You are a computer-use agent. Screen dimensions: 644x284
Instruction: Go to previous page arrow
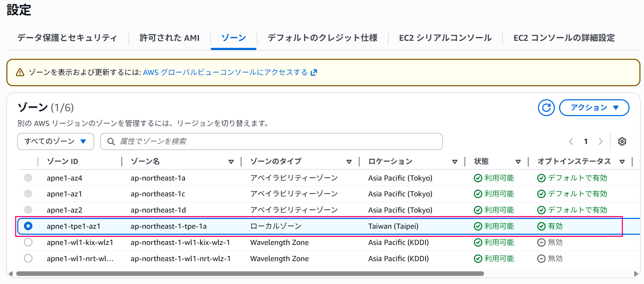(571, 141)
